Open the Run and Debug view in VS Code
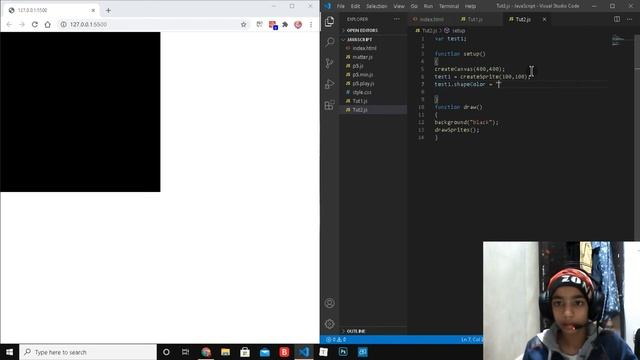Viewport: 640px width, 360px height. click(x=329, y=84)
